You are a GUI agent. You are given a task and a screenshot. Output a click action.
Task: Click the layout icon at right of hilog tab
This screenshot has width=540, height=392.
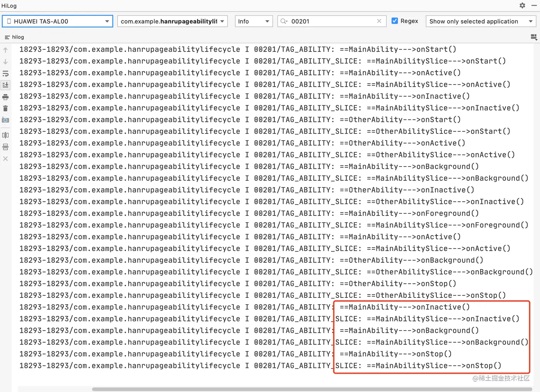(534, 37)
